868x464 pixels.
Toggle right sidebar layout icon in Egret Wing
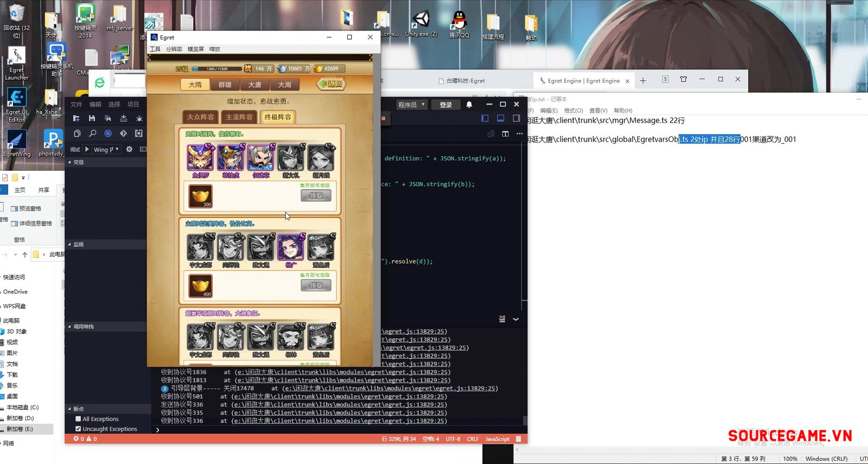516,118
